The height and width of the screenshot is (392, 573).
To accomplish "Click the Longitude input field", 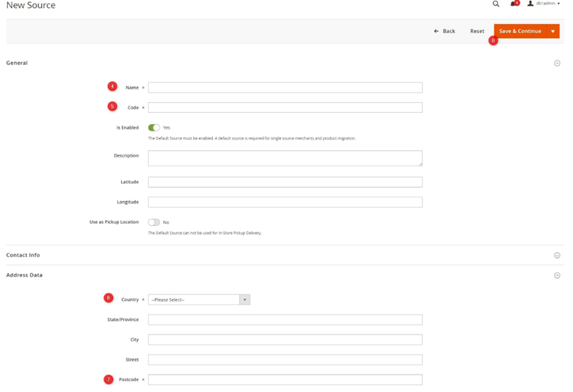I will [285, 202].
